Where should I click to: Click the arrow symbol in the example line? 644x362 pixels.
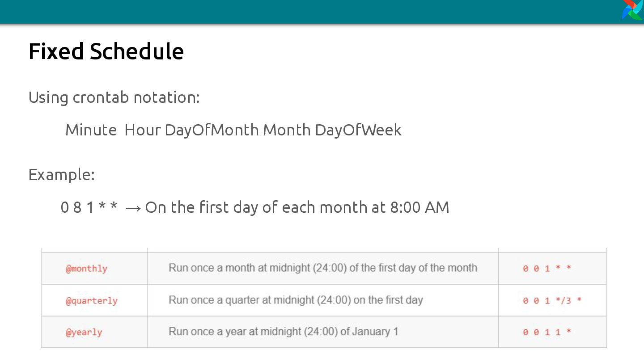click(133, 208)
